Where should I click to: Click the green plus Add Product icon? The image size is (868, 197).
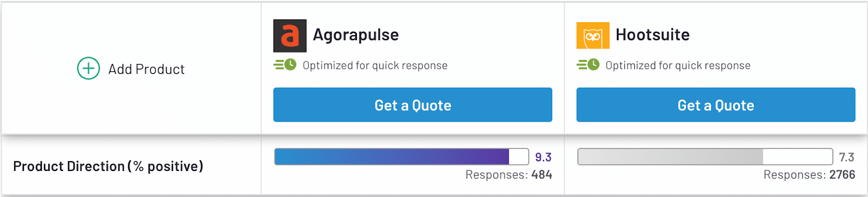click(88, 69)
